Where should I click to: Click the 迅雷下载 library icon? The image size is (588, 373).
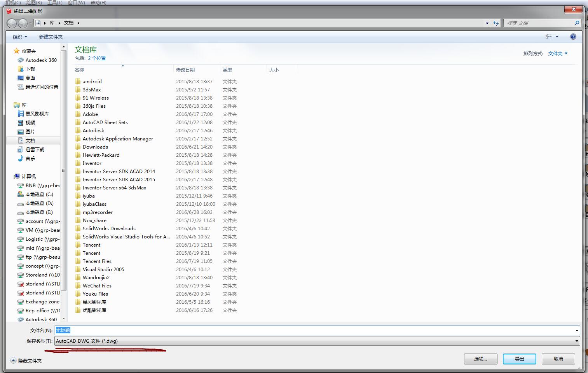(x=21, y=150)
